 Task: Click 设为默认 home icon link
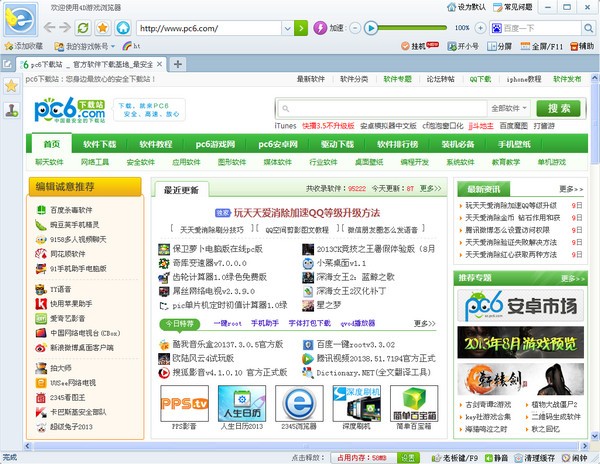tap(466, 7)
